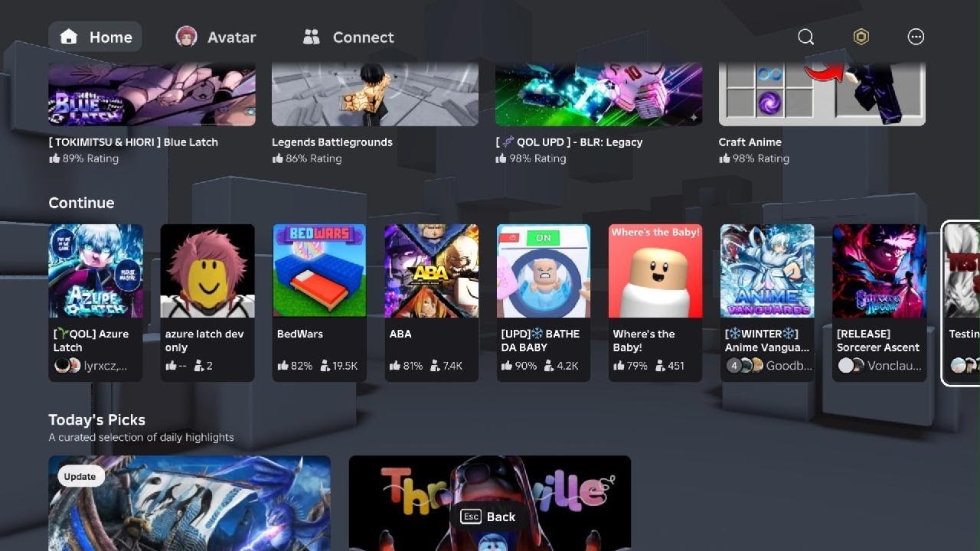Open the Robux hexagon icon
980x551 pixels.
click(x=861, y=37)
